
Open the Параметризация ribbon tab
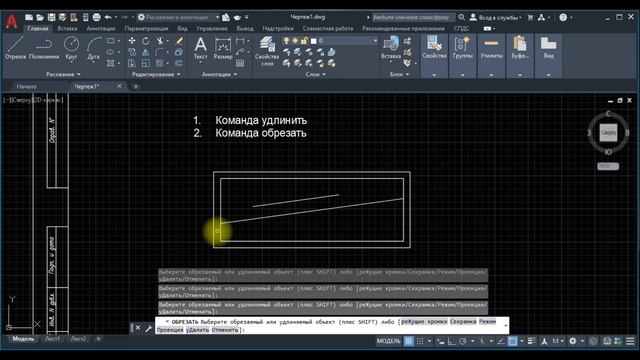146,29
